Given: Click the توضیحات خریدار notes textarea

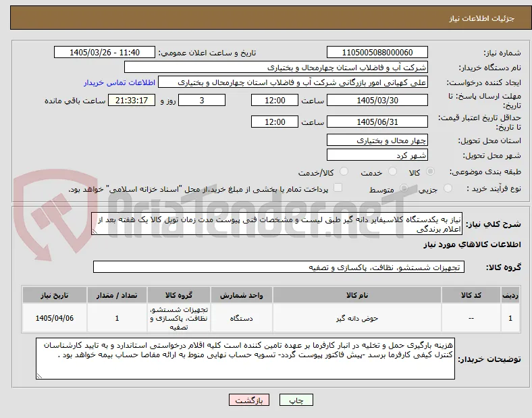Looking at the screenshot, I should (x=245, y=359).
